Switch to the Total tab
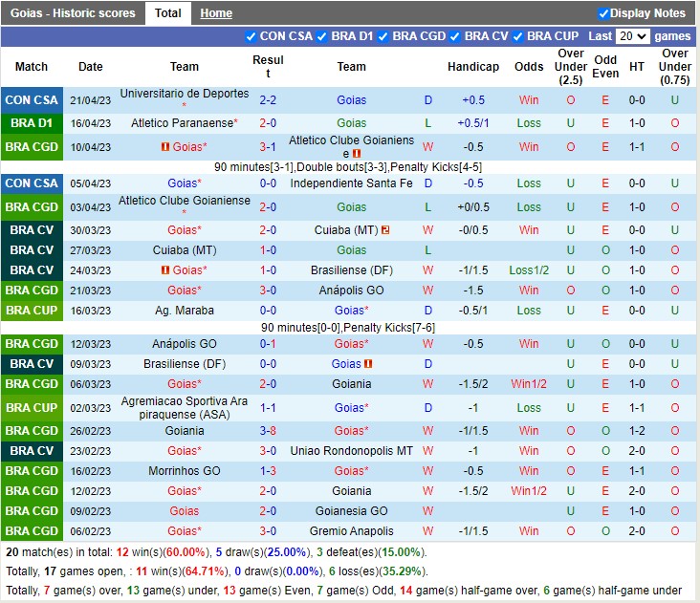 (168, 13)
